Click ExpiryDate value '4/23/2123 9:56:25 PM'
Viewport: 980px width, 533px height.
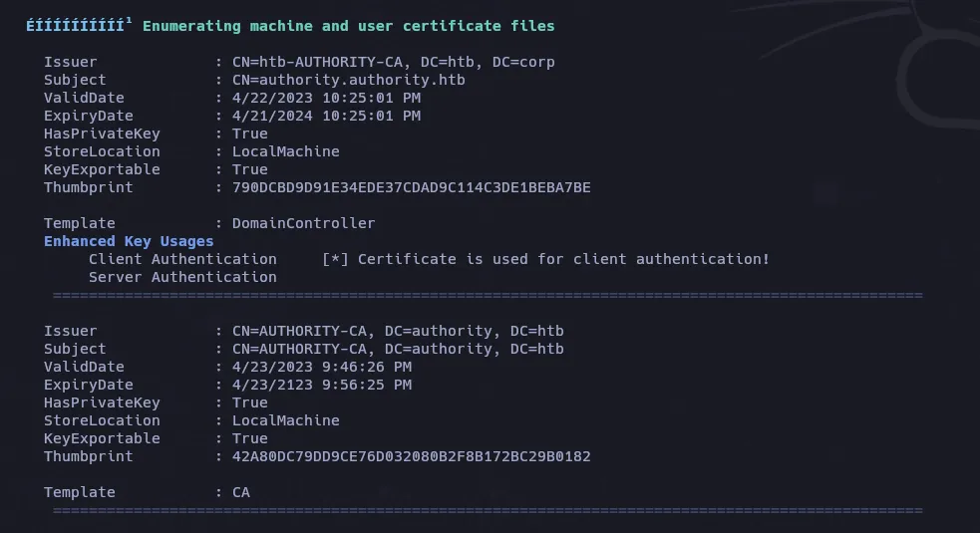(322, 385)
